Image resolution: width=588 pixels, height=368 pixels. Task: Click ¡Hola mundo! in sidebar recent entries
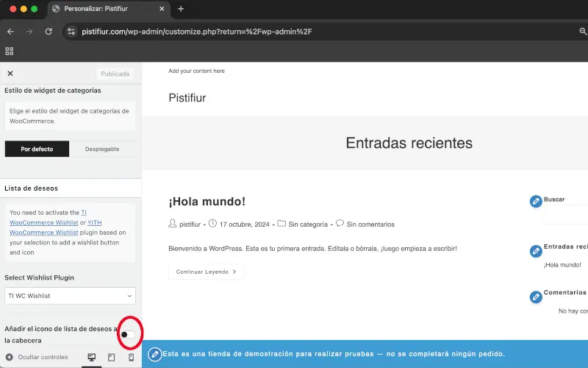click(562, 265)
